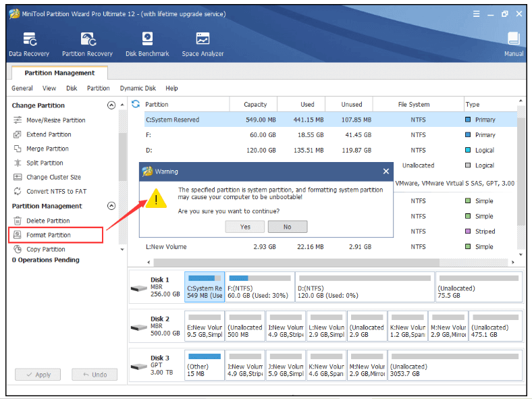Select E:New Volume block on Disk 2
This screenshot has height=399, width=532.
(205, 325)
